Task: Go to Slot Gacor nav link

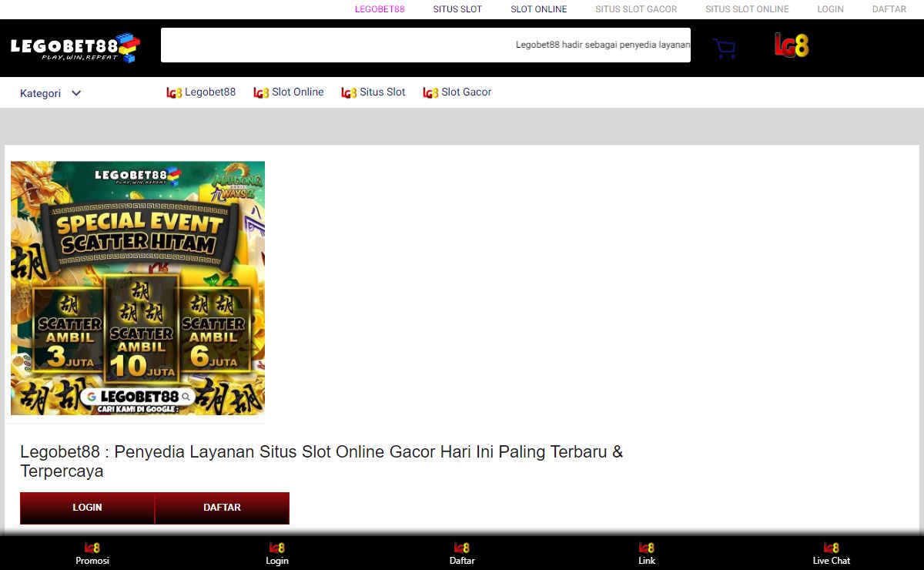Action: pos(467,92)
